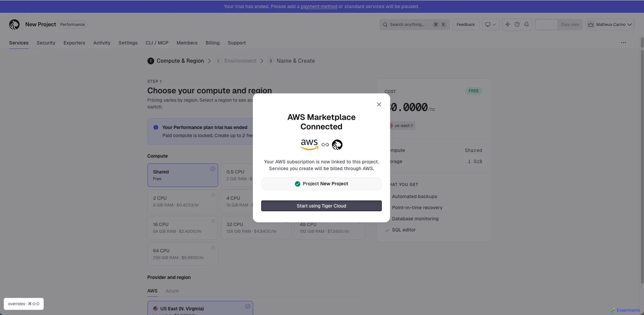Screen dimensions: 644x315
Task: Switch to the Services tab
Action: tap(19, 43)
